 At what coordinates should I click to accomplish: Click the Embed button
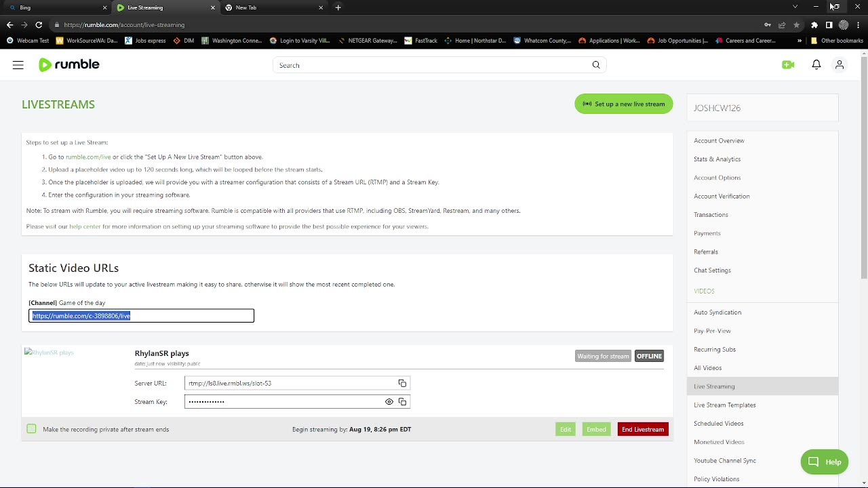tap(596, 429)
